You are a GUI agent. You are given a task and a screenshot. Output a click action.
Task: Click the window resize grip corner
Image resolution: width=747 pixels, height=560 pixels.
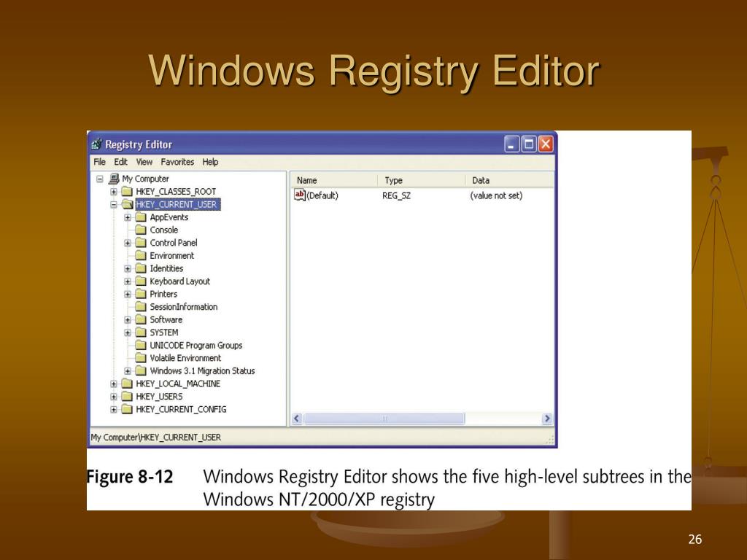point(550,439)
